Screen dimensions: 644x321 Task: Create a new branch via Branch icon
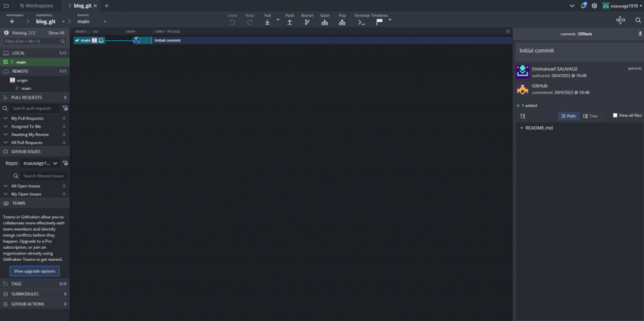click(307, 19)
